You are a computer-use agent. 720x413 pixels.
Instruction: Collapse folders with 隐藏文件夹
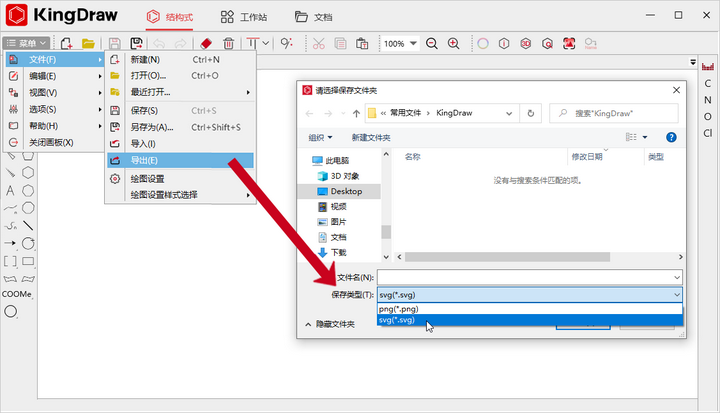click(x=330, y=324)
